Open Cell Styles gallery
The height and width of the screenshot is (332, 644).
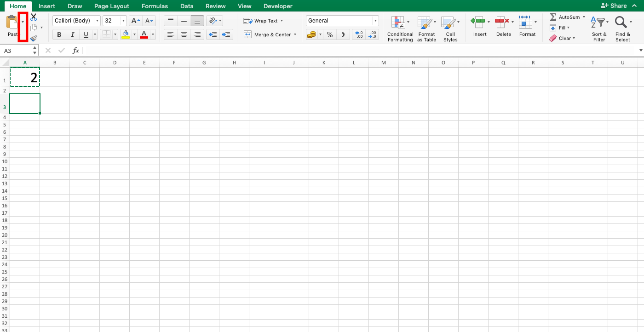tap(450, 29)
